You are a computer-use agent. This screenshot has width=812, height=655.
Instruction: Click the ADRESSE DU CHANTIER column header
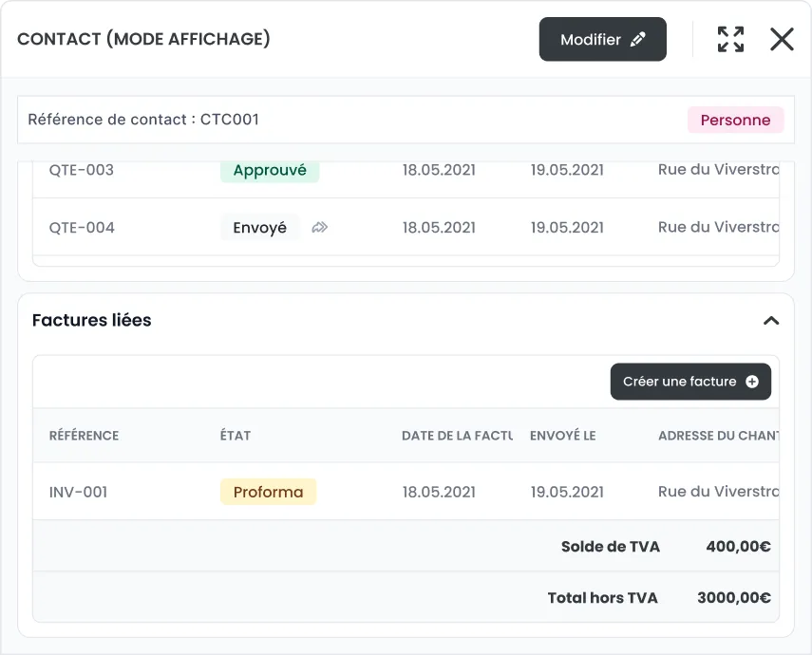pos(718,436)
